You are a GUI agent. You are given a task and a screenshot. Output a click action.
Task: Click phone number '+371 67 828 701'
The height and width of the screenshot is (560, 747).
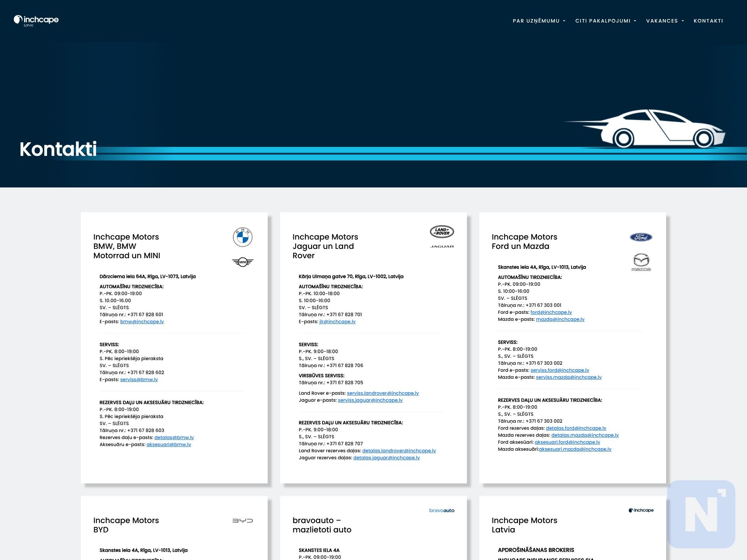tap(344, 315)
